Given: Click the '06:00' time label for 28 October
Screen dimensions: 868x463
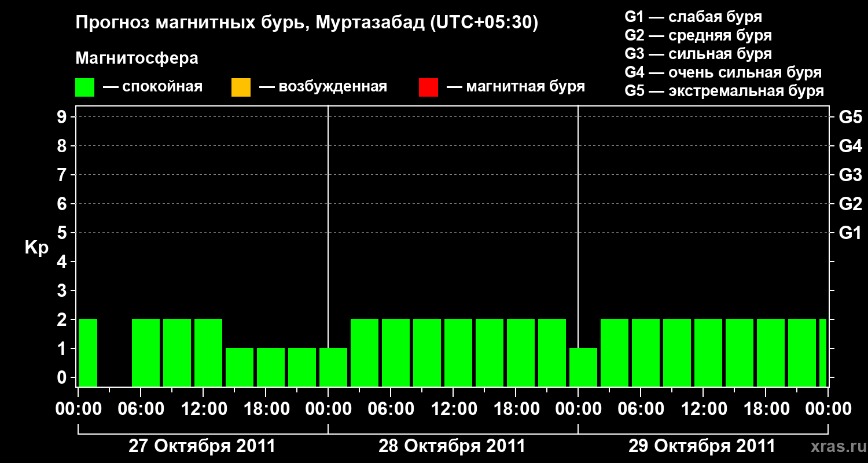Looking at the screenshot, I should [x=391, y=409].
